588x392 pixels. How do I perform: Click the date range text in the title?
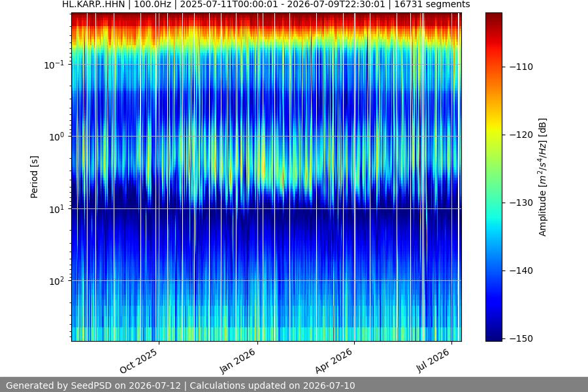282,4
